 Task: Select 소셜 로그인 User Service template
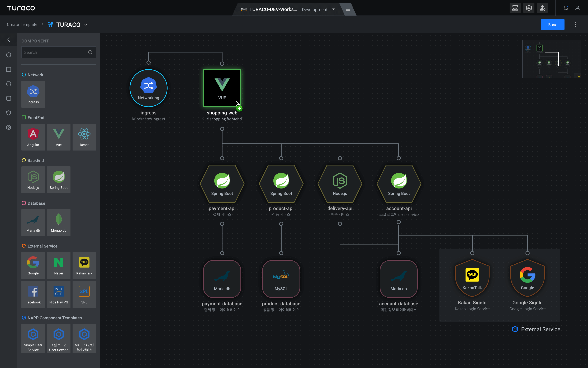(x=59, y=338)
